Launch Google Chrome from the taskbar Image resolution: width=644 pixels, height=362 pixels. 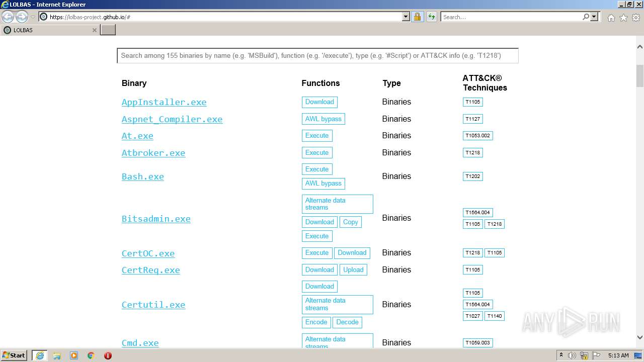[91, 355]
